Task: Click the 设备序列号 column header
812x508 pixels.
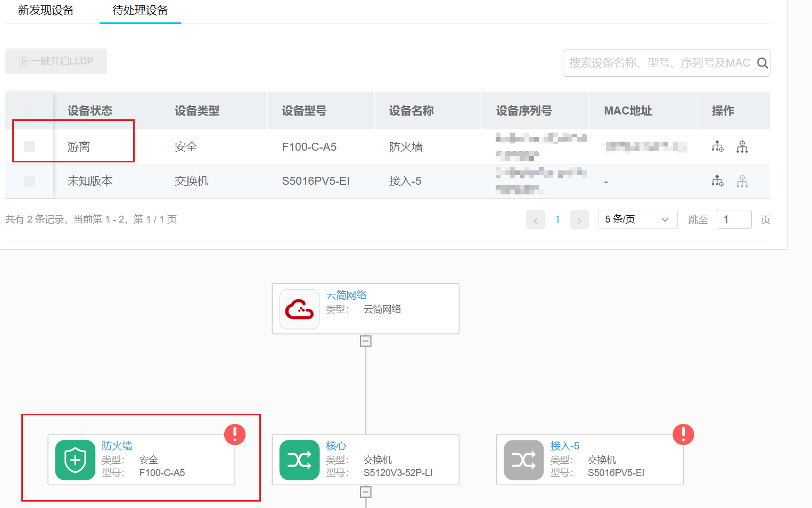Action: (524, 111)
